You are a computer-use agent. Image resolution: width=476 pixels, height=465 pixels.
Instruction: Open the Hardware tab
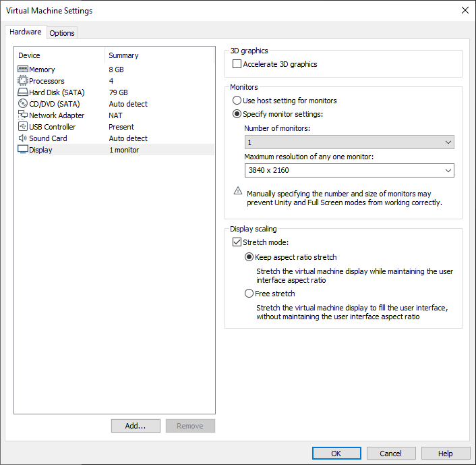[x=26, y=32]
